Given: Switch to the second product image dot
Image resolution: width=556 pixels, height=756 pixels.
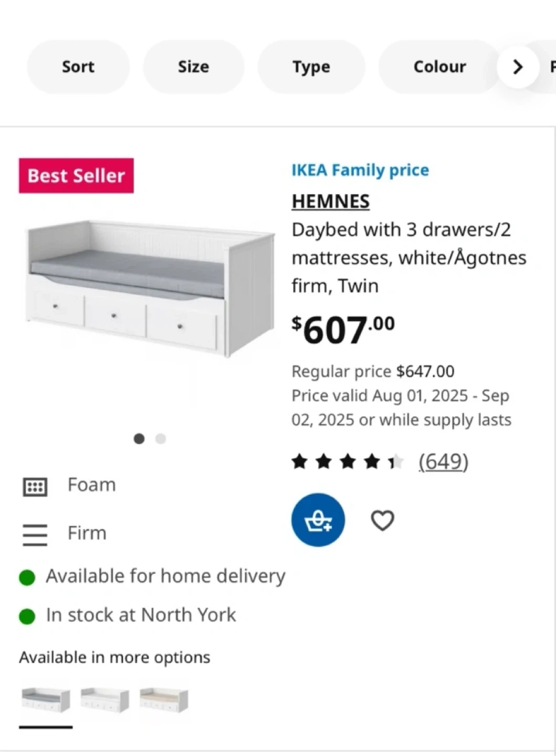Looking at the screenshot, I should click(161, 438).
